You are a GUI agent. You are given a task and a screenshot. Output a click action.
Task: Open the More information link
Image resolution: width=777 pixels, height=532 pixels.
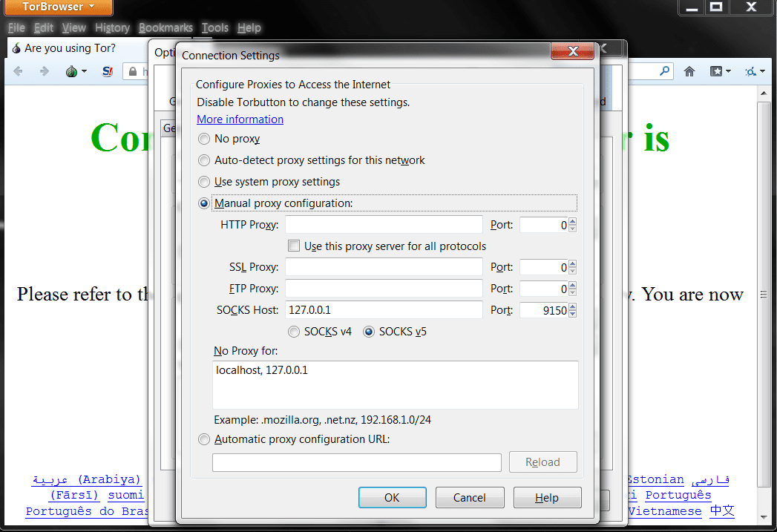240,119
